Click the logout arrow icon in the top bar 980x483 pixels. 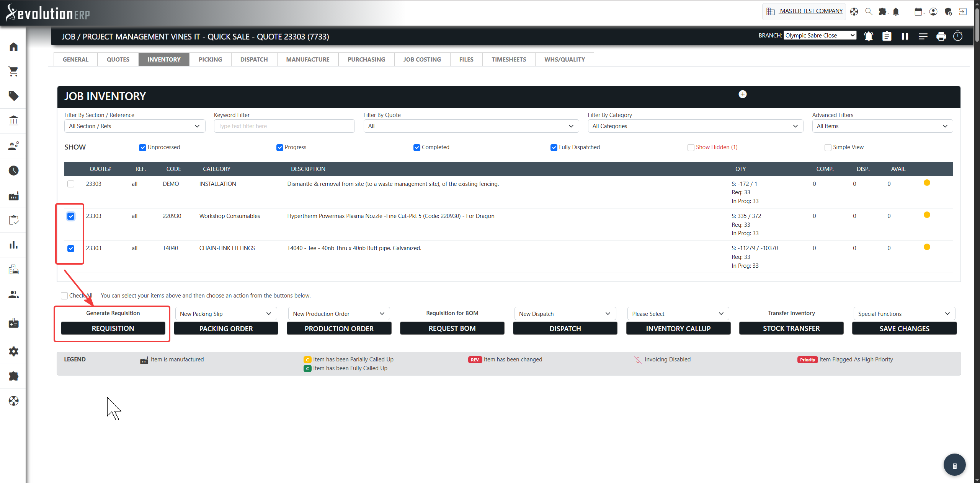[x=963, y=12]
